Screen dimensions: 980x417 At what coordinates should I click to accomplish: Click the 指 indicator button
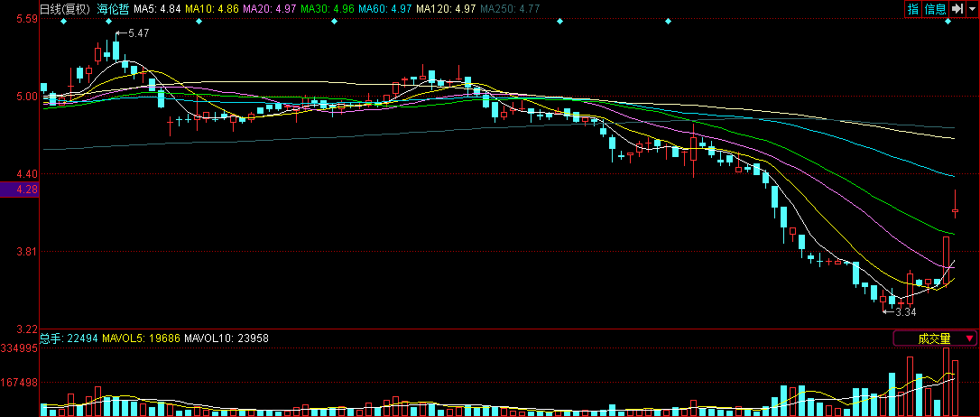coord(912,9)
